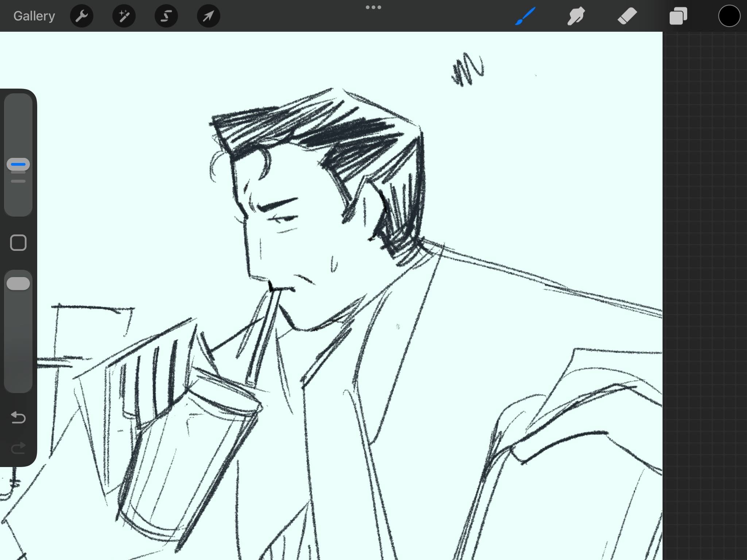Image resolution: width=747 pixels, height=560 pixels.
Task: Open the Actions wrench menu
Action: point(82,16)
